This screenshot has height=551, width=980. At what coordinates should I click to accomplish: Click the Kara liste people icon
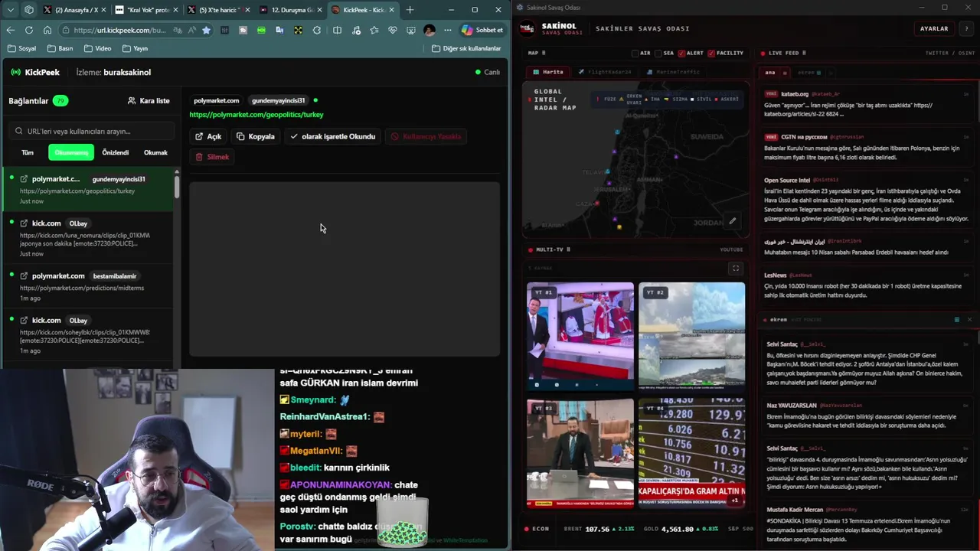pos(132,101)
